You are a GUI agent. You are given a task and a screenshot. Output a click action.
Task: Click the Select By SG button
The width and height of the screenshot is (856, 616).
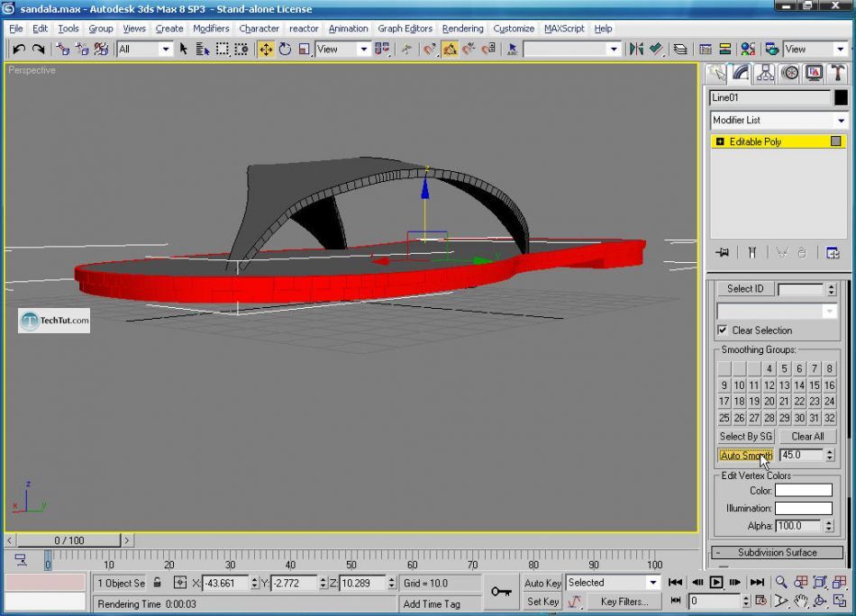click(746, 437)
